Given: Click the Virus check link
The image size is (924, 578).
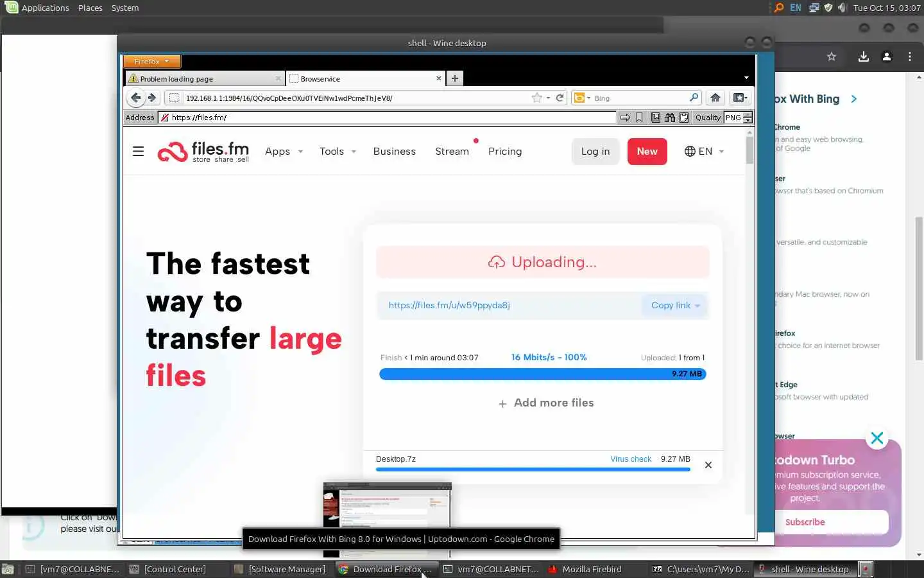Looking at the screenshot, I should pos(631,459).
